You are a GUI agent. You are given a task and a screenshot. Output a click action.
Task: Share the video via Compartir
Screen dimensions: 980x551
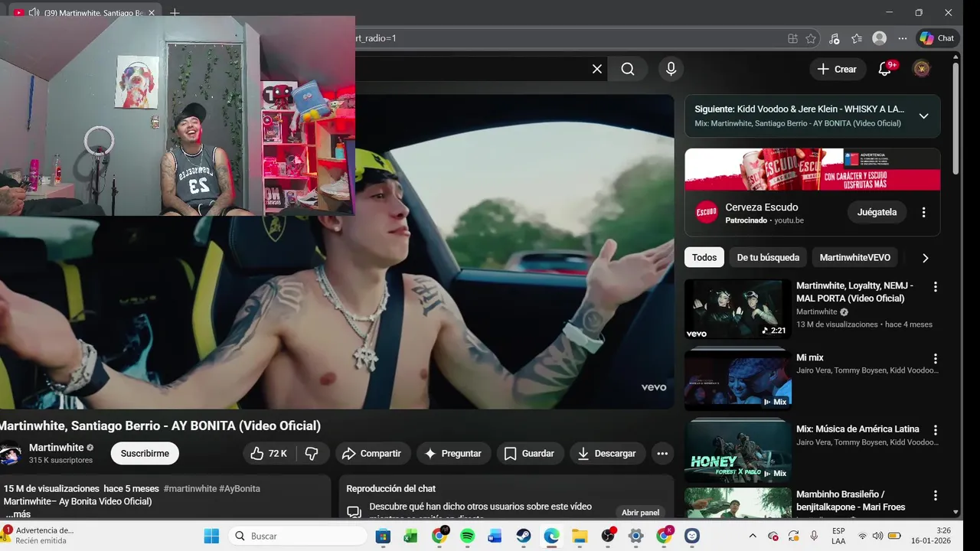click(x=371, y=454)
